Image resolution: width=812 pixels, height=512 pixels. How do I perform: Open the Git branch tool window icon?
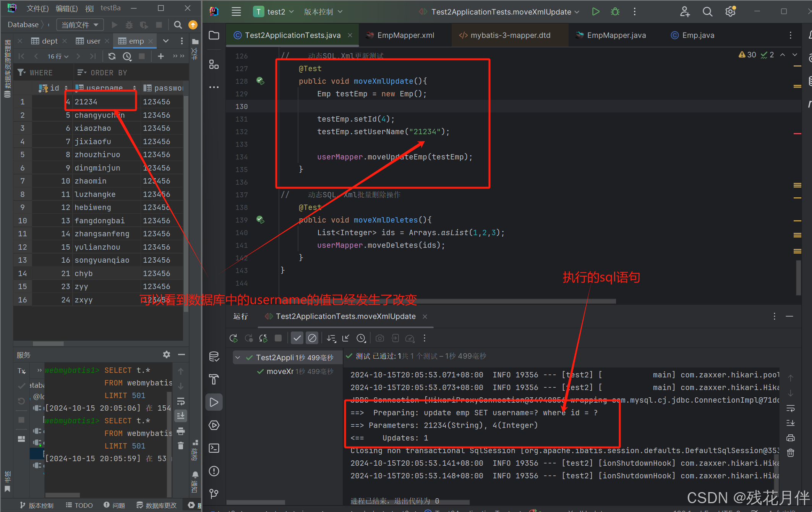pyautogui.click(x=214, y=494)
